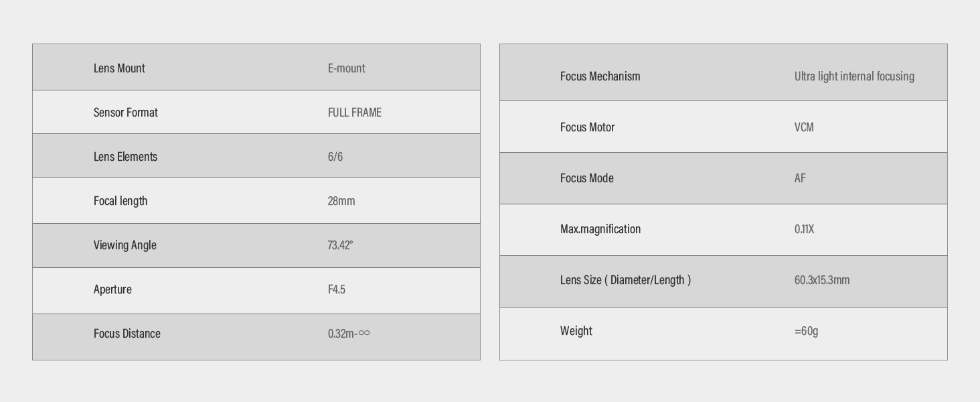Select the F4.5 aperture value
The height and width of the screenshot is (402, 980).
(x=336, y=289)
